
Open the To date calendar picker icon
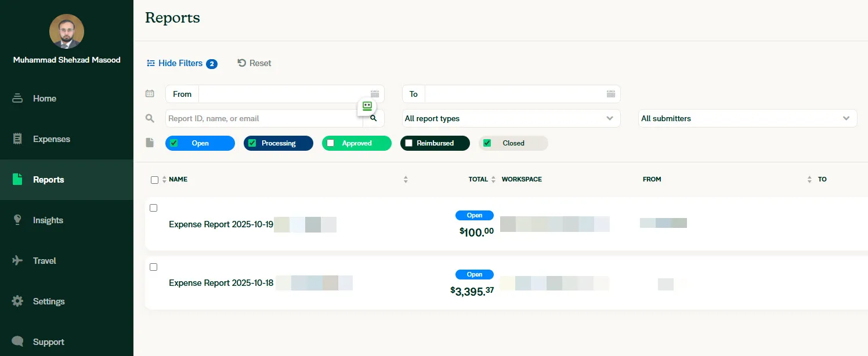(610, 94)
